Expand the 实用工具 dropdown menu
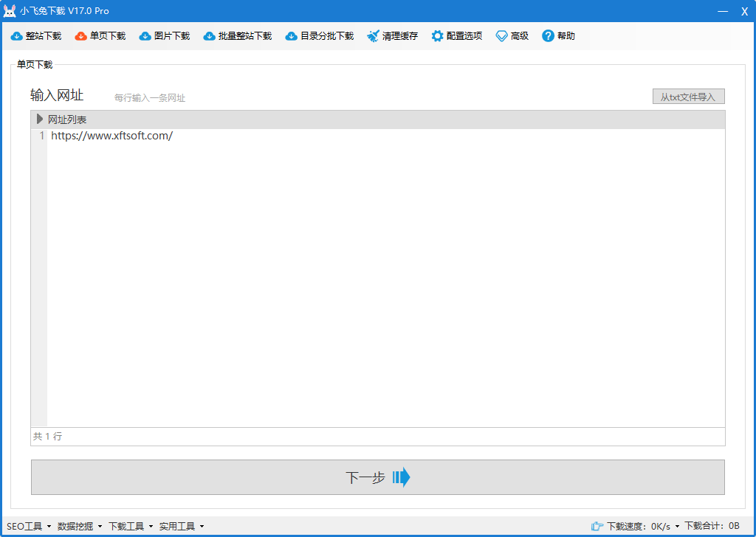756x537 pixels. pyautogui.click(x=182, y=526)
